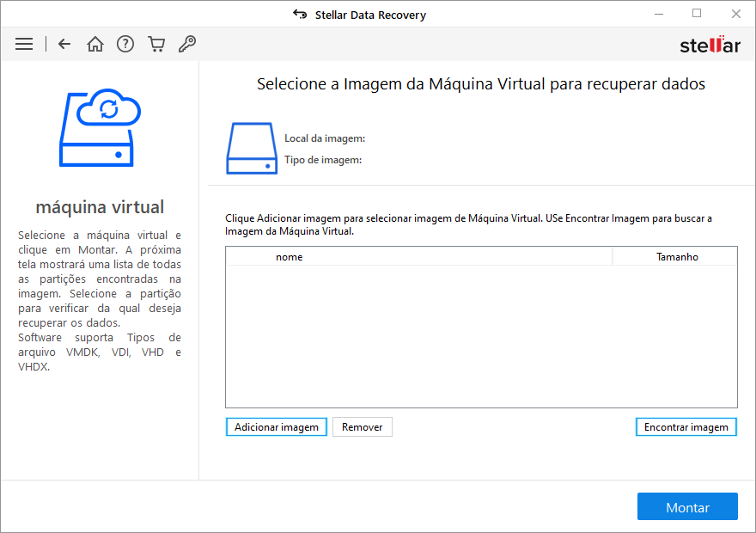Close the Stellar Data Recovery window

pos(735,14)
